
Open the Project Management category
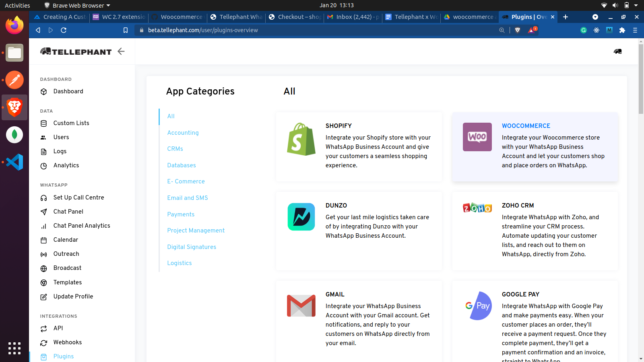click(x=196, y=230)
